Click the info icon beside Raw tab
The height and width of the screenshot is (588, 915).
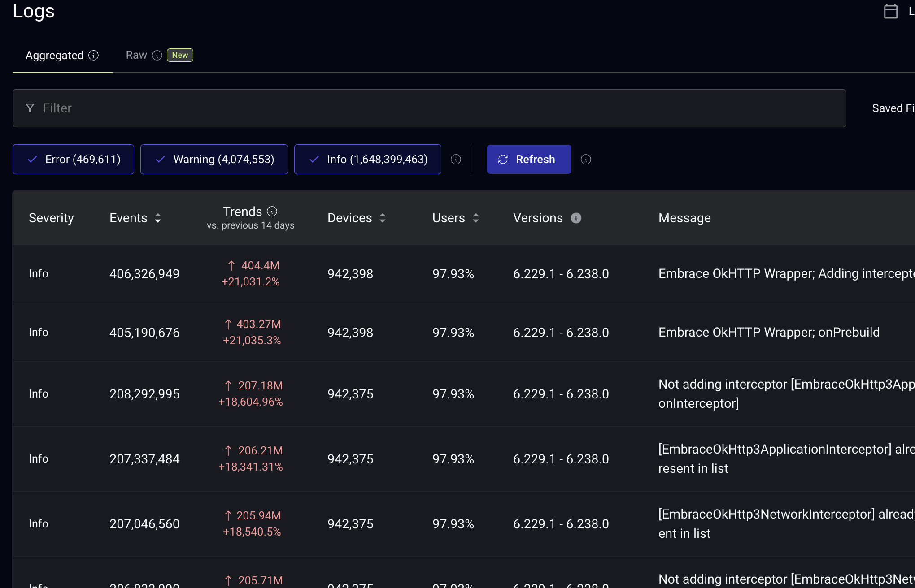[157, 55]
